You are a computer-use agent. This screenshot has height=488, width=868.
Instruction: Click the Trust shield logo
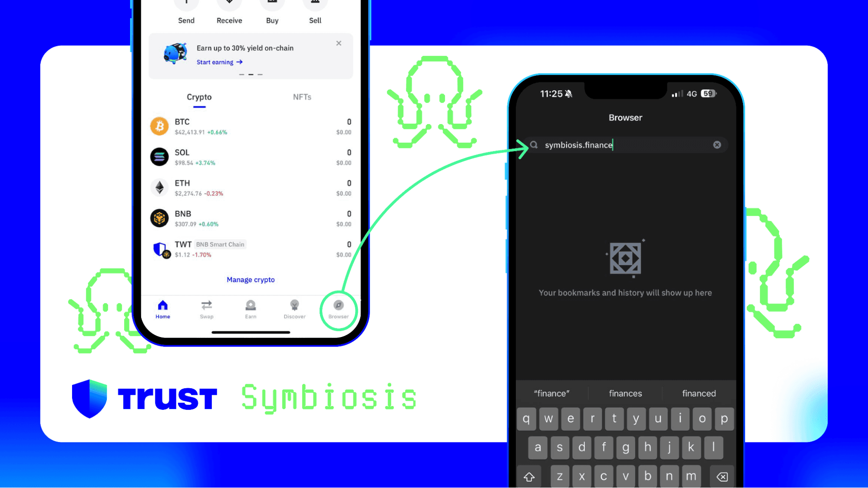tap(89, 399)
